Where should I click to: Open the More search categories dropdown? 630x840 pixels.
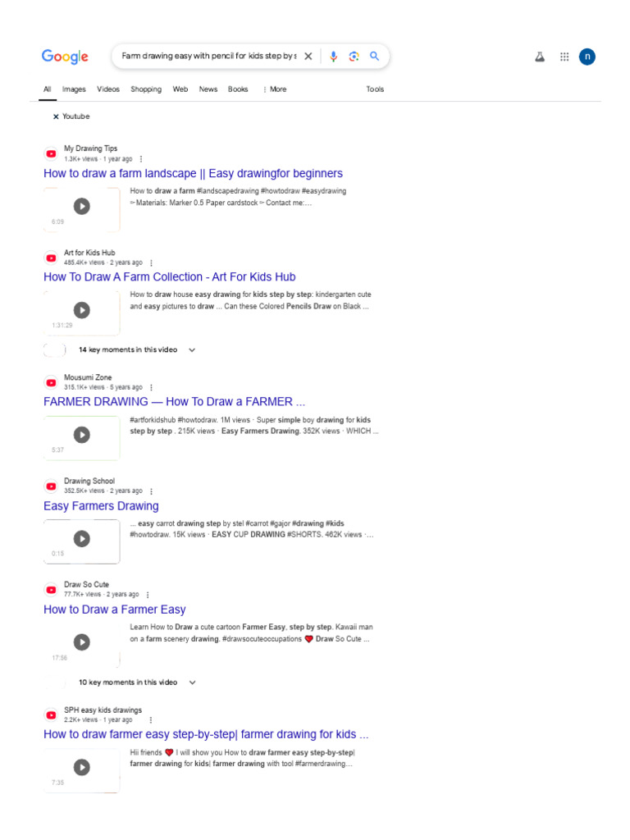point(275,89)
